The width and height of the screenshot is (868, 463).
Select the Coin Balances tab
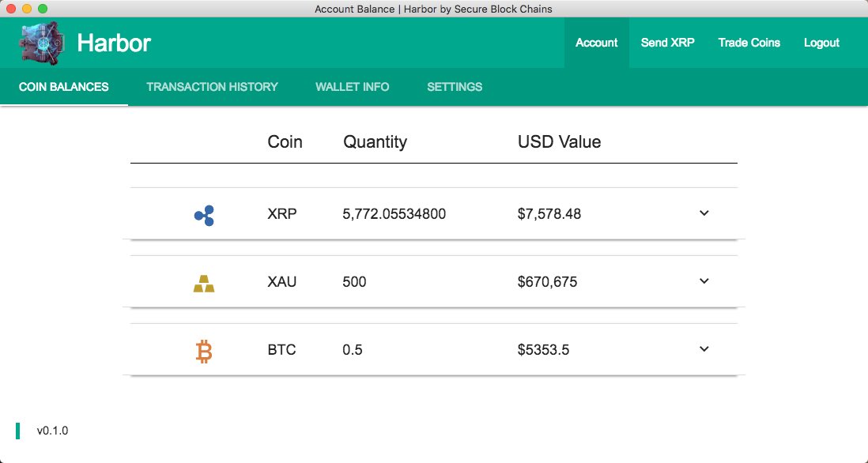pyautogui.click(x=64, y=87)
